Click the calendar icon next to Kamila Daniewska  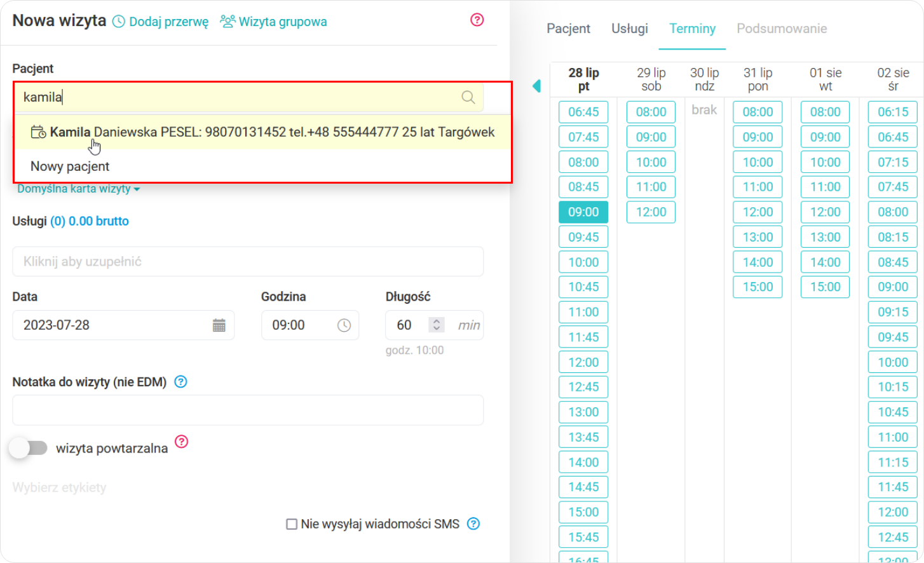click(x=38, y=132)
